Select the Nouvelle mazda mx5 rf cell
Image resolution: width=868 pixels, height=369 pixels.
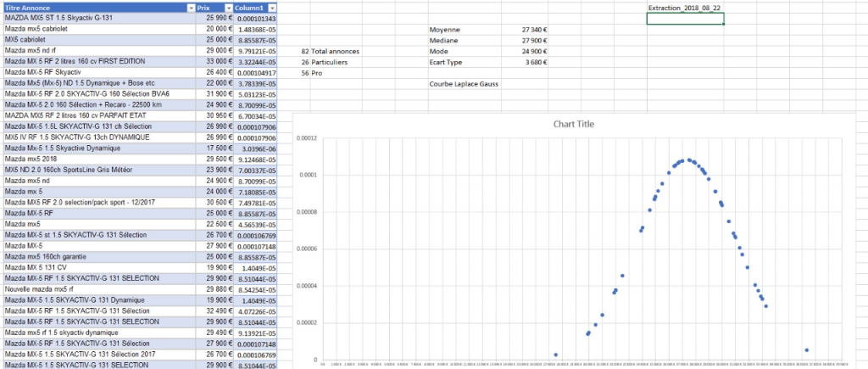tap(99, 289)
